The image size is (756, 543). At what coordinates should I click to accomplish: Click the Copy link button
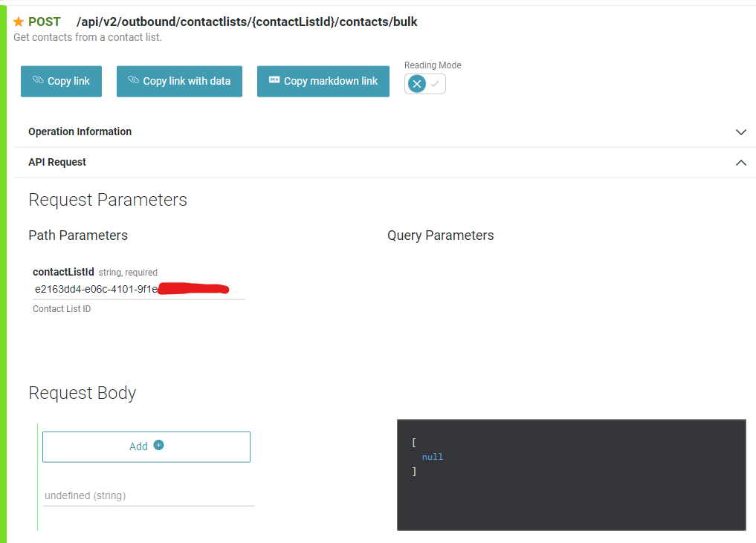click(x=61, y=81)
